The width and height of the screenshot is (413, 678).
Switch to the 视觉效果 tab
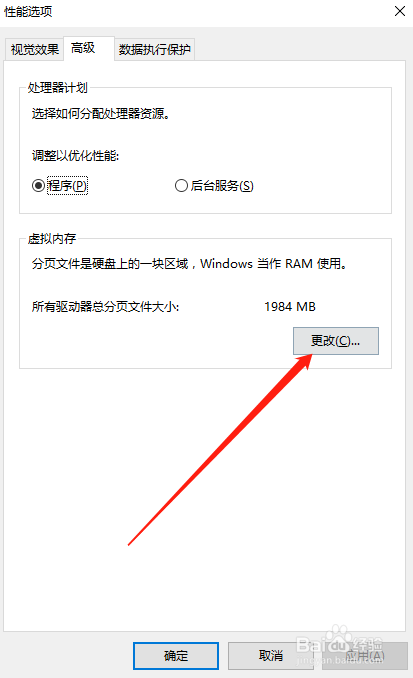coord(35,49)
